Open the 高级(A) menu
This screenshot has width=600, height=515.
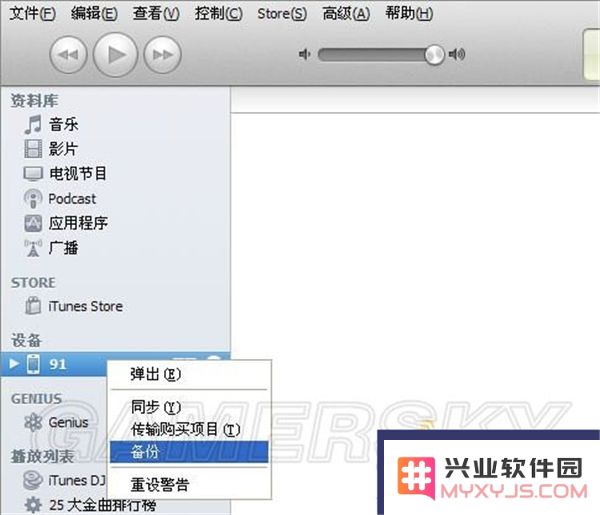pos(346,14)
